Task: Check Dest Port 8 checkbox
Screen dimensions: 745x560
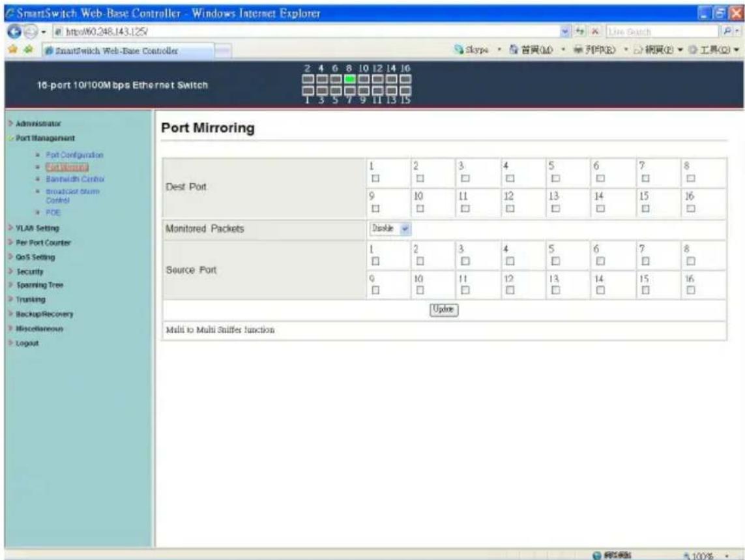Action: 691,178
